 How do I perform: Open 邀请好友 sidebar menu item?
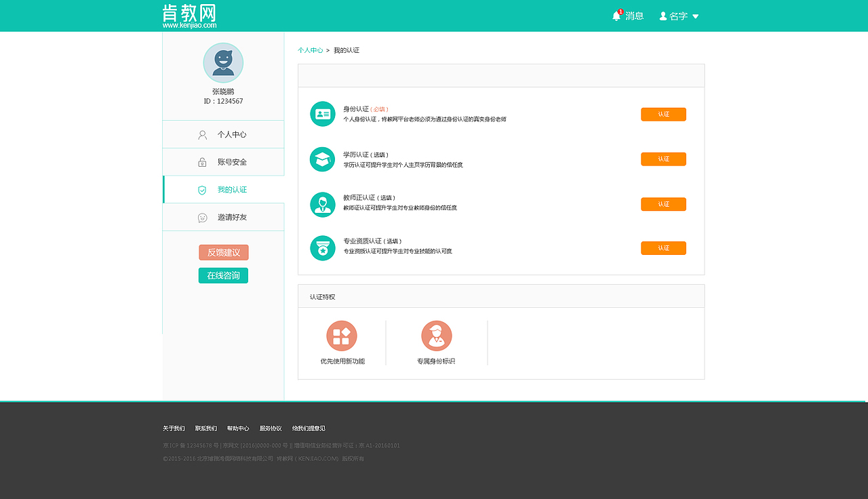tap(223, 217)
